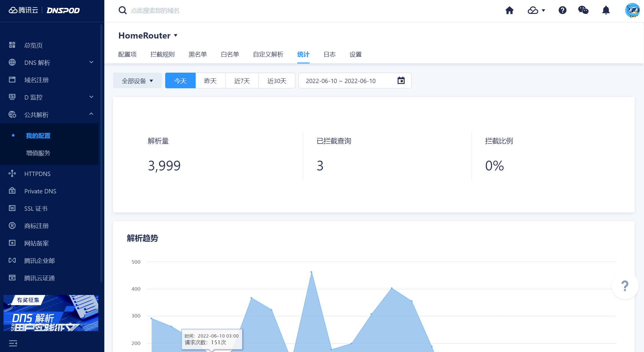The width and height of the screenshot is (644, 352).
Task: Click the home icon in top bar
Action: click(x=509, y=10)
